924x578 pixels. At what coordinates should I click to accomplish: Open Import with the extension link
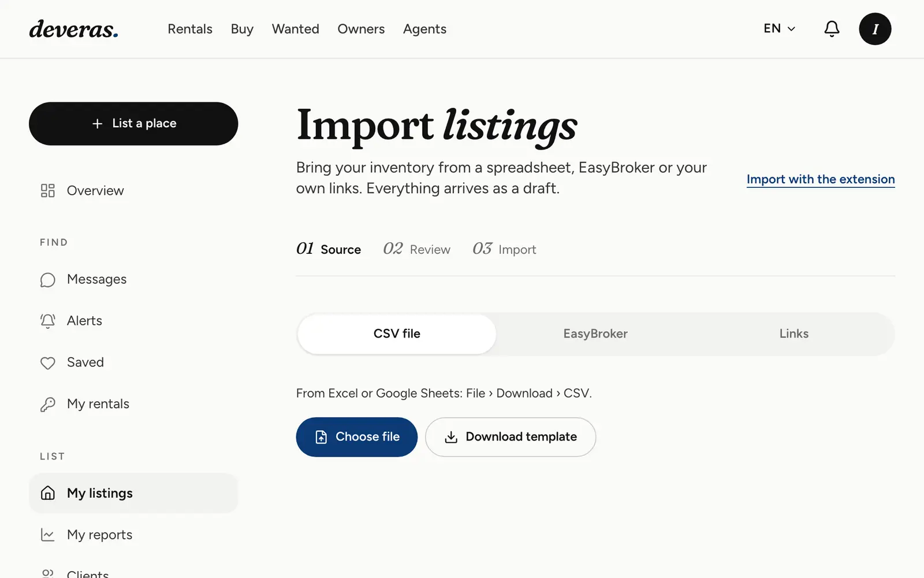point(821,179)
